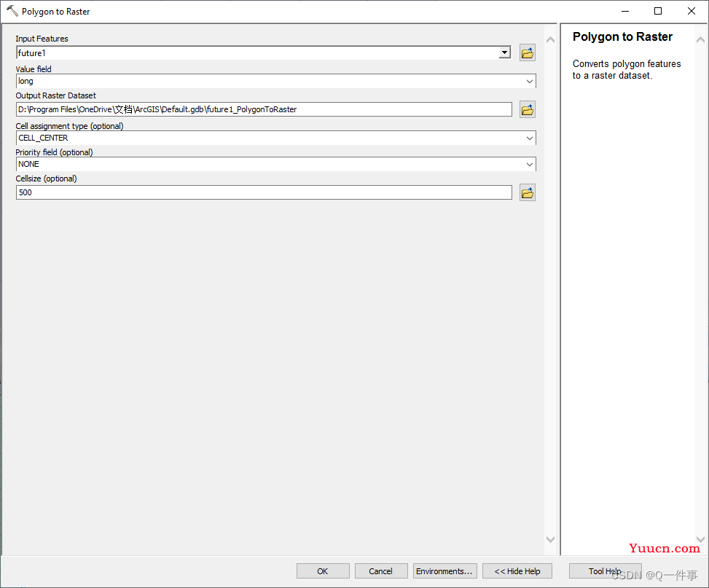
Task: Click the help panel scroll down arrow
Action: tap(700, 539)
